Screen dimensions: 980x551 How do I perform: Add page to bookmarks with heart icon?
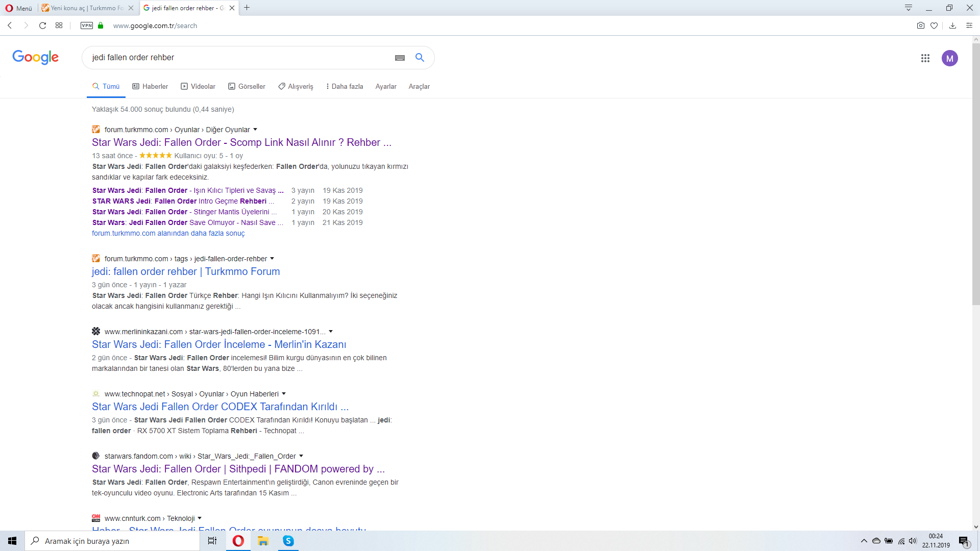click(934, 26)
